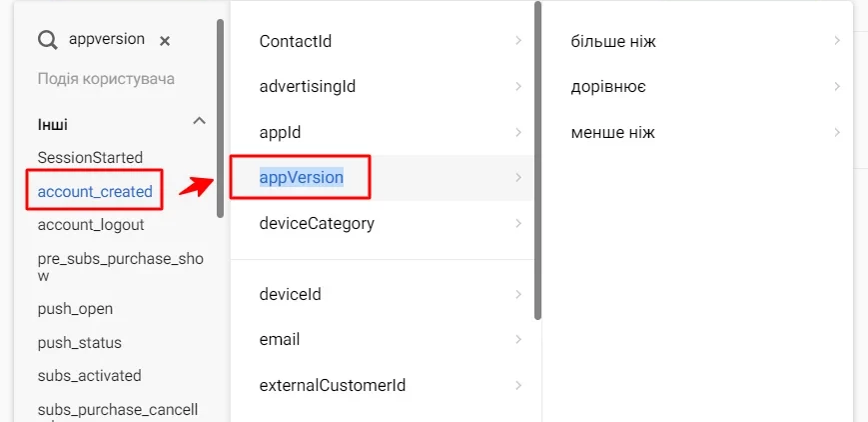Clear the appversion search text
Image resolution: width=868 pixels, height=422 pixels.
(x=165, y=40)
